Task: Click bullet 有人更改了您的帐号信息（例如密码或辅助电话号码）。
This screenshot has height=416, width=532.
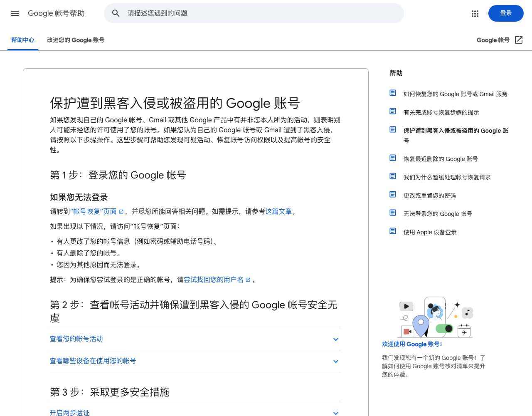Action: (138, 241)
